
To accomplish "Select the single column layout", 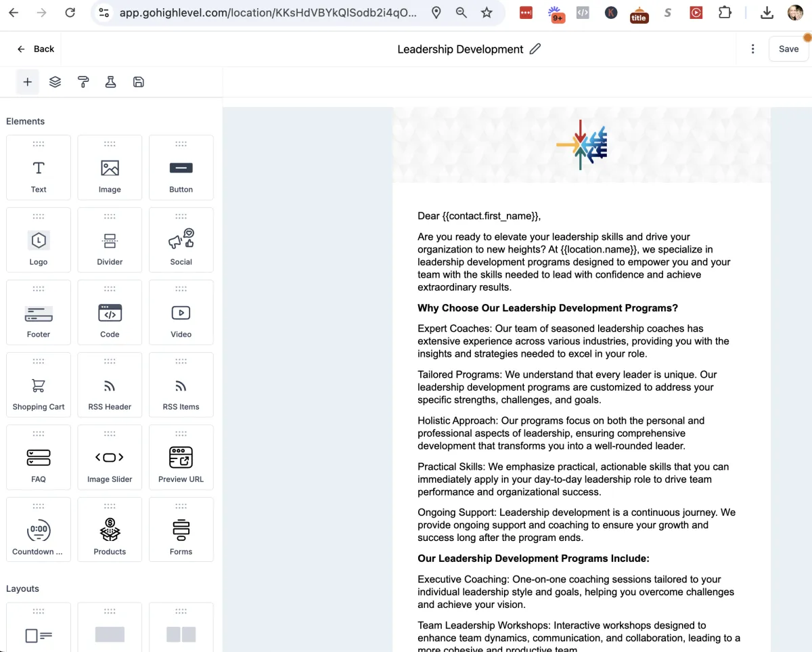I will [110, 628].
